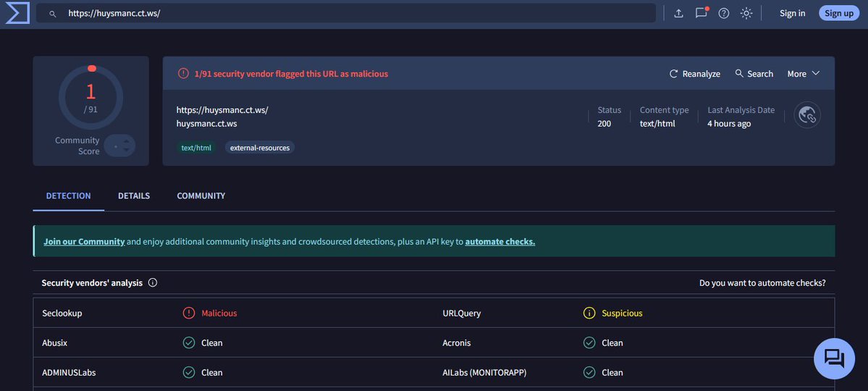Switch to the DETECTION tab
Image resolution: width=868 pixels, height=391 pixels.
point(69,196)
